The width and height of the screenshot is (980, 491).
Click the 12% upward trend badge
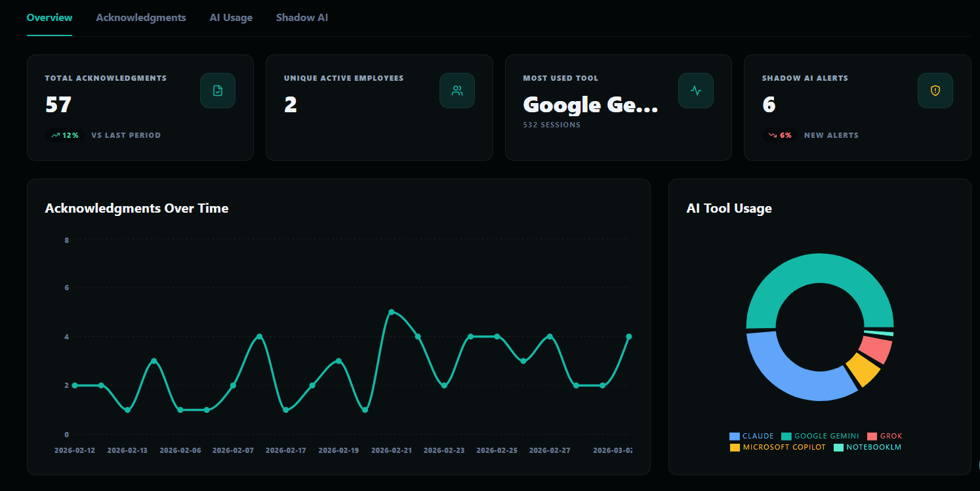click(65, 135)
